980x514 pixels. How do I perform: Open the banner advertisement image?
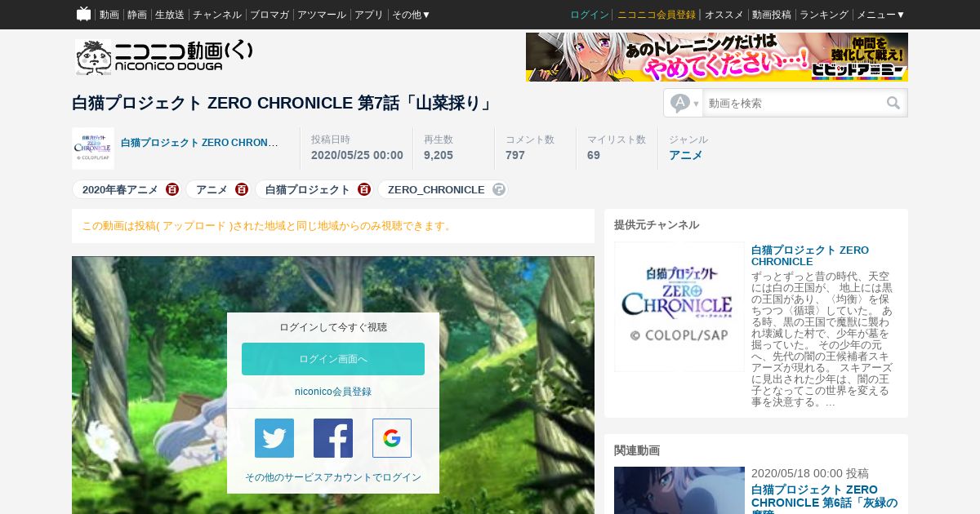point(717,57)
